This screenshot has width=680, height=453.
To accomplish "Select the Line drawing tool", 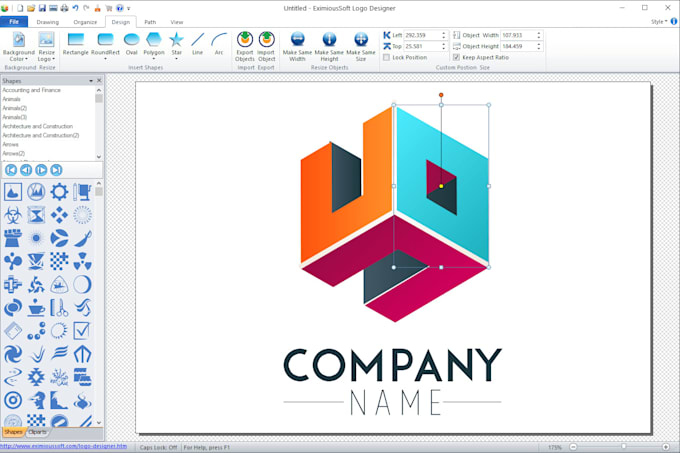I will [198, 42].
